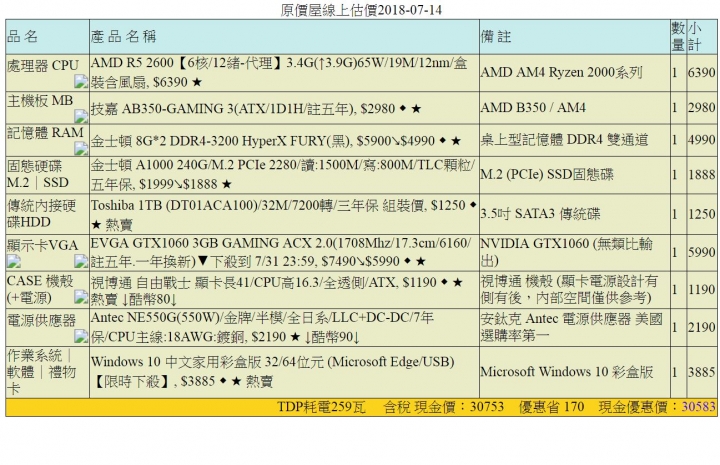The image size is (720, 465).
Task: Select the 固態硬碟 M.2 SSD category cell
Action: [x=48, y=174]
